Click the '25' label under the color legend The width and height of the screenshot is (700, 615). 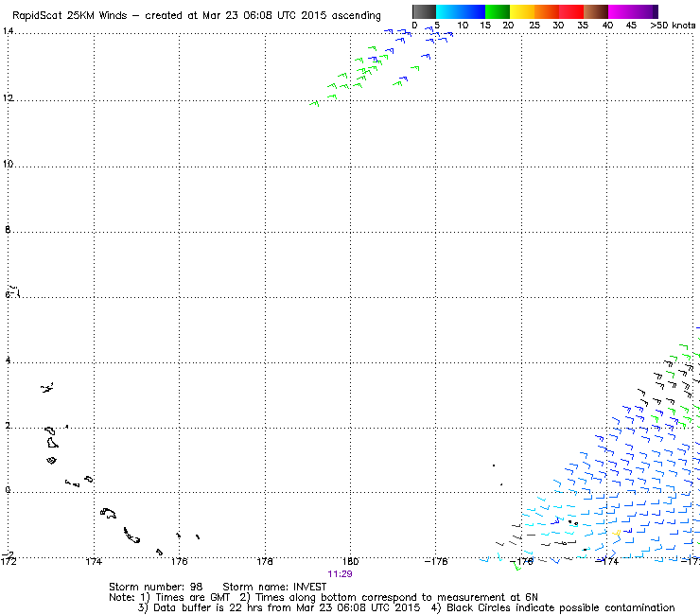[x=534, y=26]
